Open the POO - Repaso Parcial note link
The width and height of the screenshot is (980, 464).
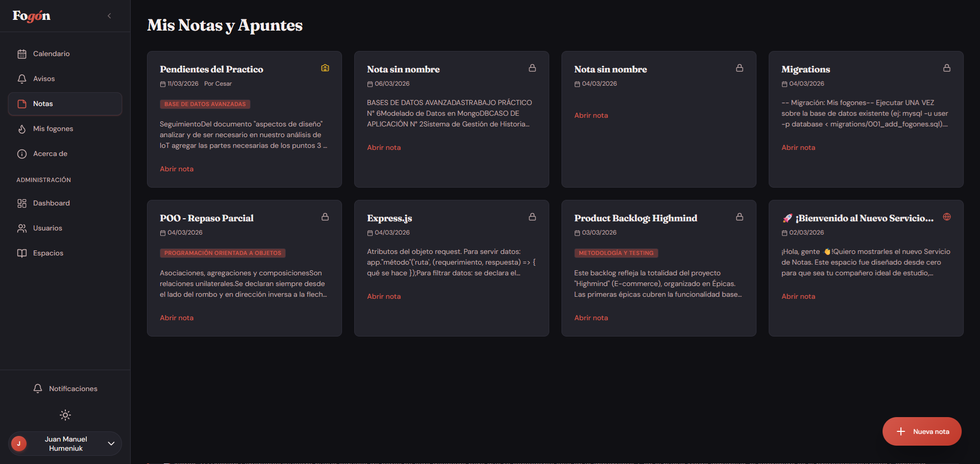177,318
